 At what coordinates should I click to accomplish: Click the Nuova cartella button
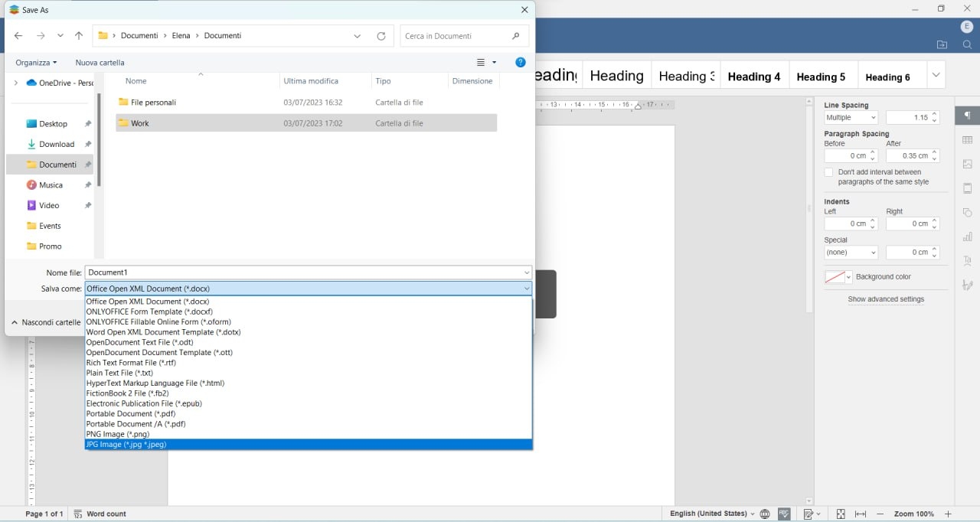coord(100,63)
